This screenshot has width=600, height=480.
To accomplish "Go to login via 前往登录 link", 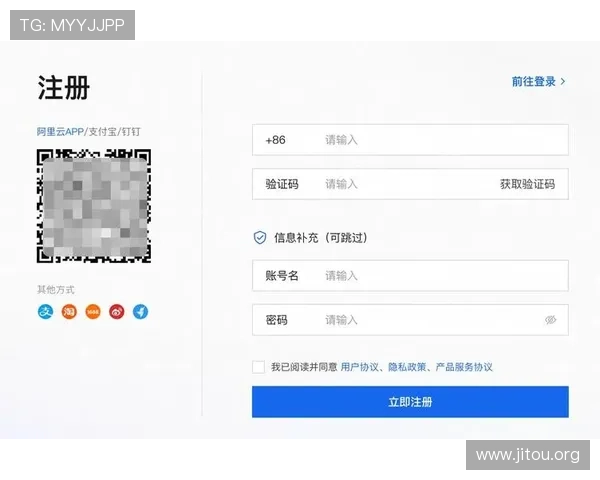I will [538, 82].
